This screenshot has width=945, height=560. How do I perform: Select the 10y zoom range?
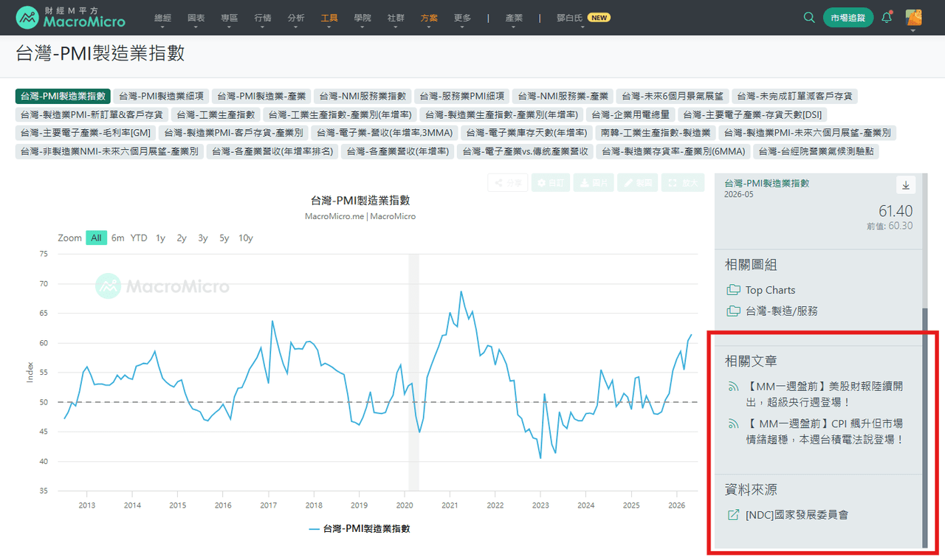246,238
